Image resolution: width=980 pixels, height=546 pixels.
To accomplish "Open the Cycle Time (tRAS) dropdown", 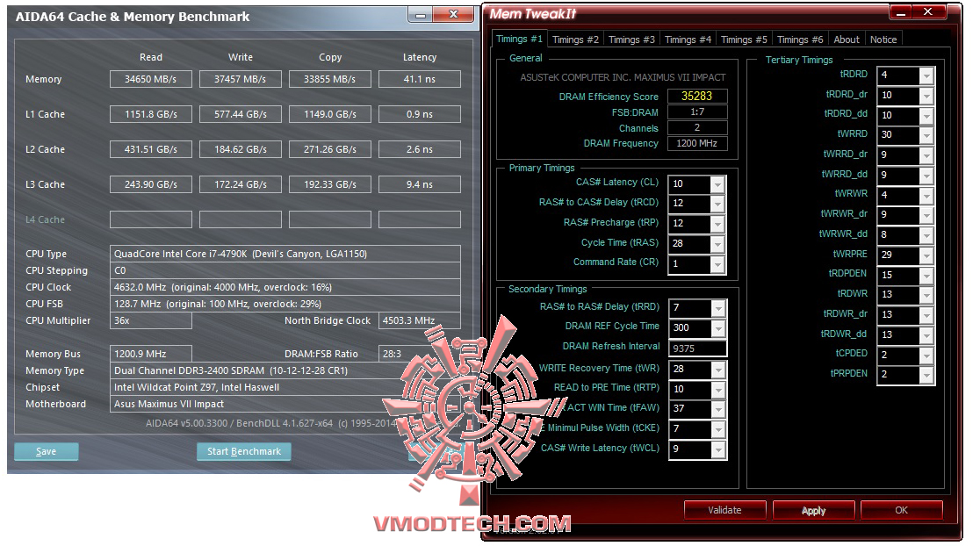I will 717,244.
